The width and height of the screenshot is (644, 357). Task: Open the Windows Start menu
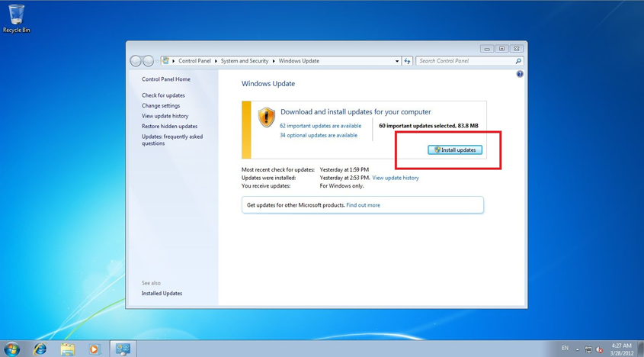click(12, 349)
